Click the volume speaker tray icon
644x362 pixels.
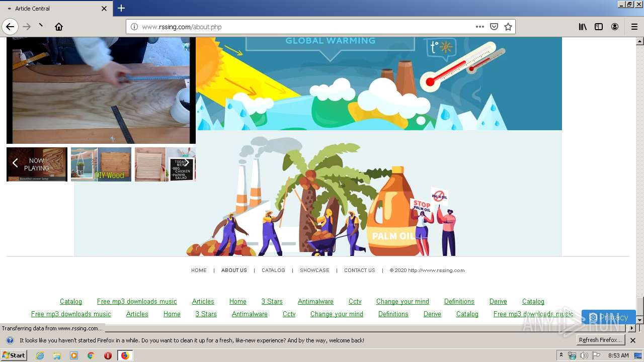[584, 355]
